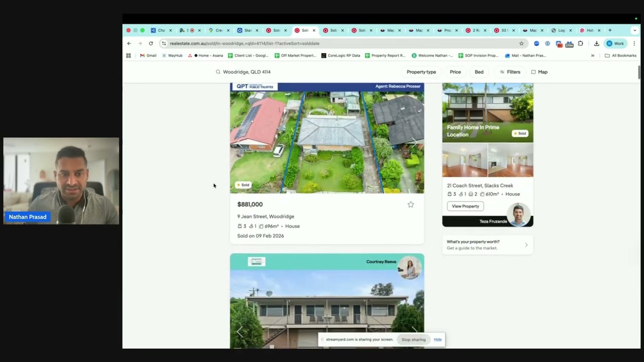Switch to the 33 browser tab
644x362 pixels.
[505, 30]
